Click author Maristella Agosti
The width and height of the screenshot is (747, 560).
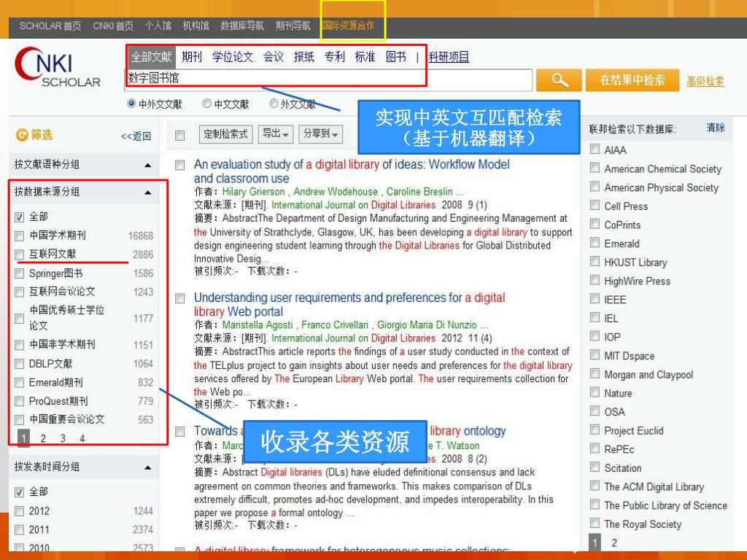coord(258,325)
